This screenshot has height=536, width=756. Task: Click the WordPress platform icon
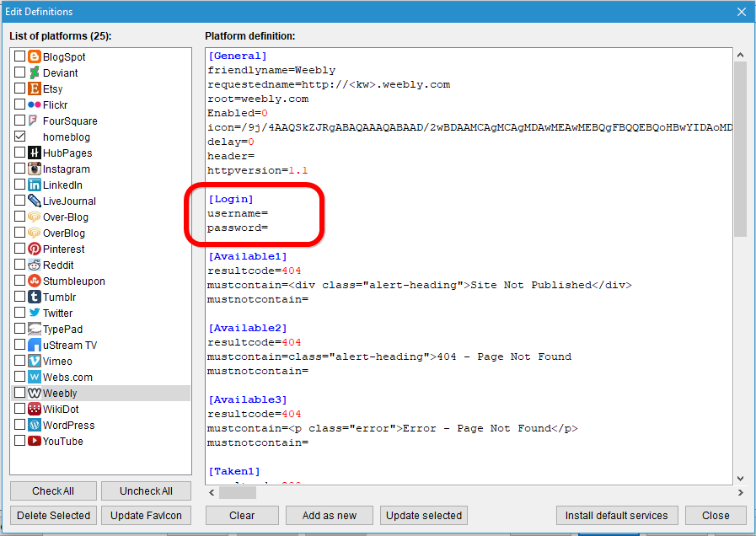[35, 425]
